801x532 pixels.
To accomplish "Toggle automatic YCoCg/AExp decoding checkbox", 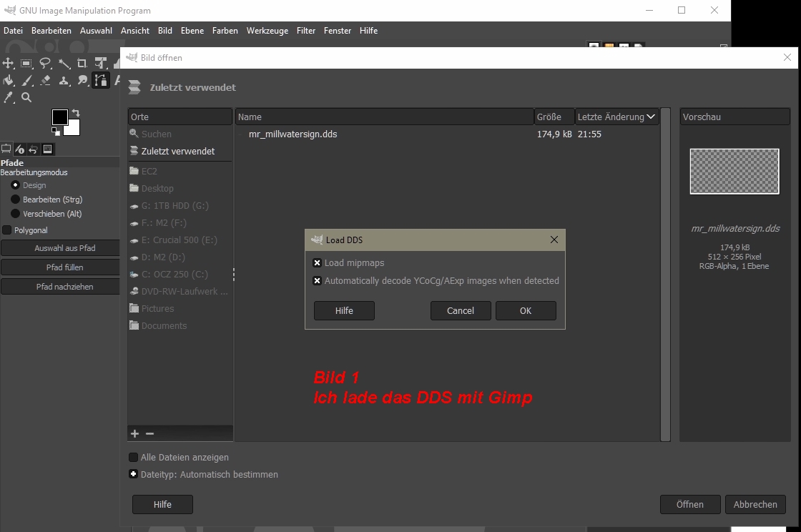I will click(317, 281).
